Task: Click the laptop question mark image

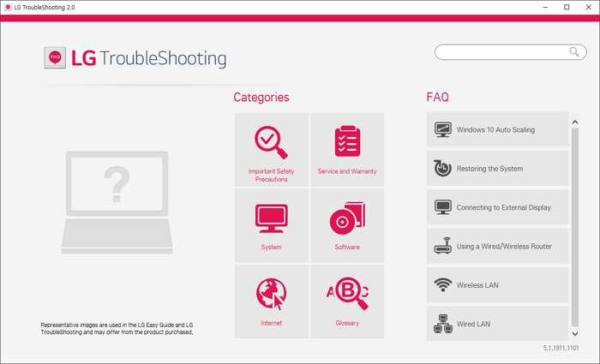Action: [117, 202]
